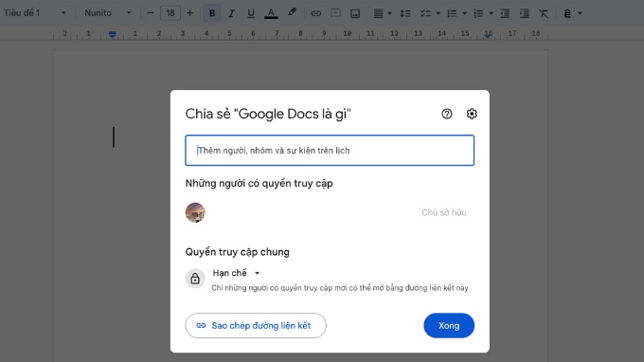
Task: Click Sao chép đường liên kết button
Action: pyautogui.click(x=256, y=325)
